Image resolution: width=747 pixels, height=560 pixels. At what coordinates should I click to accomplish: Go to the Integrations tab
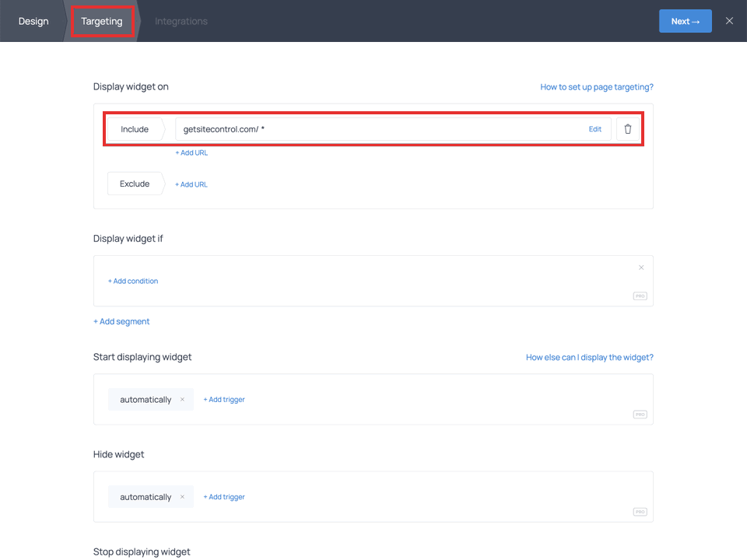(181, 21)
